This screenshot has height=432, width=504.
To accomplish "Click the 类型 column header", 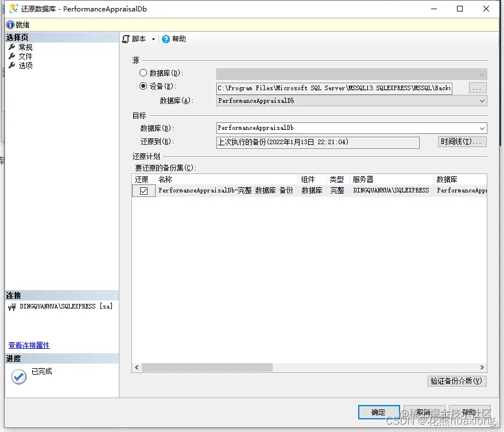I will click(338, 179).
